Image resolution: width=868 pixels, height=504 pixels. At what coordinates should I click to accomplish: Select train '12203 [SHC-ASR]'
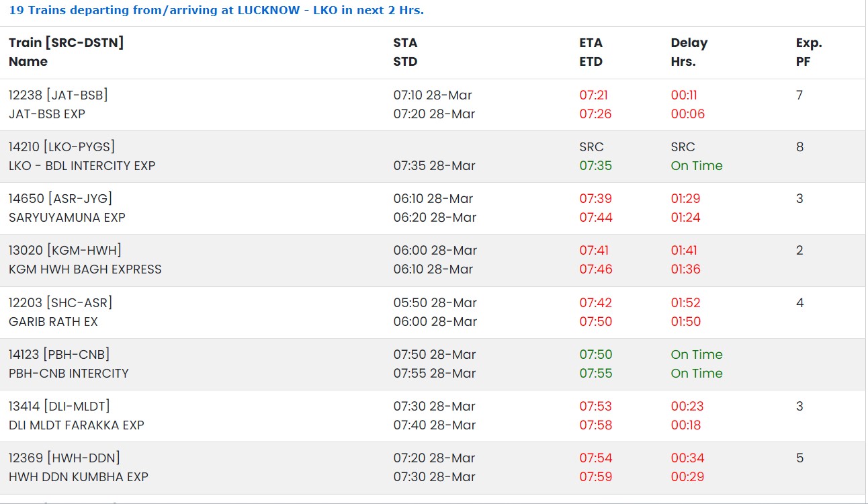[x=60, y=303]
